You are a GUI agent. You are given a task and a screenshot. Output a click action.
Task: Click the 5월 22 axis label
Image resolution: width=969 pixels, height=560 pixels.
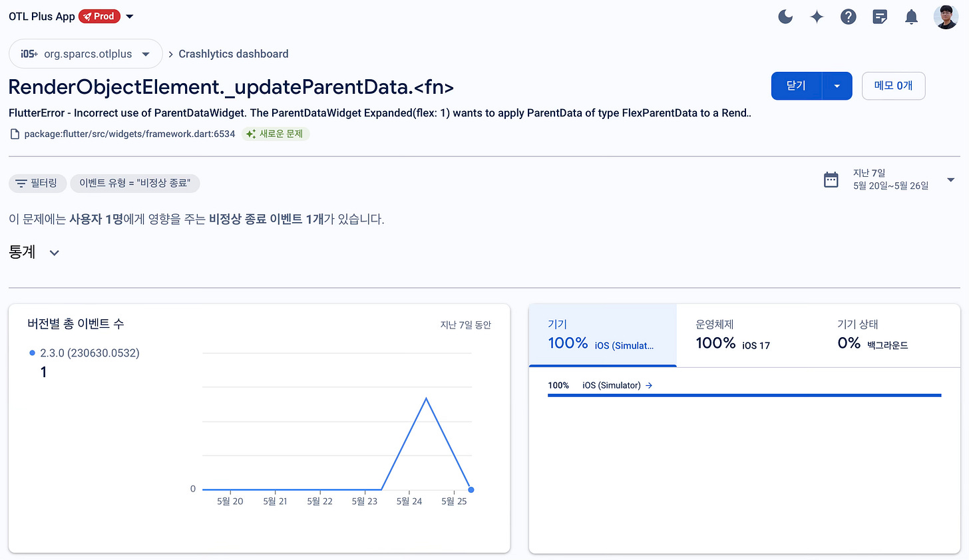click(319, 501)
